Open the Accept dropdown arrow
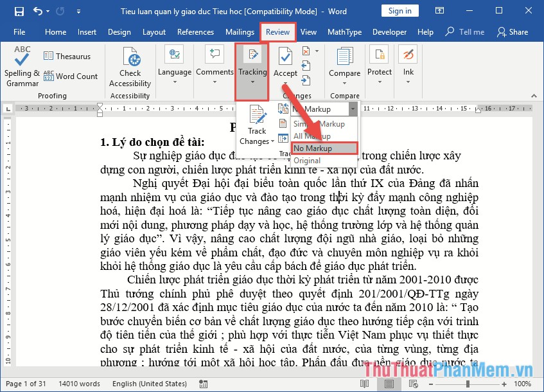544x392 pixels. point(285,82)
